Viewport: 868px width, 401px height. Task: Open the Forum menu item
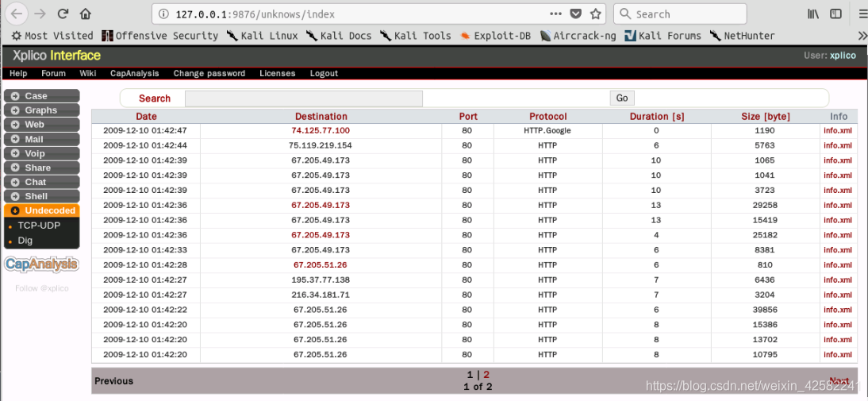(x=54, y=73)
